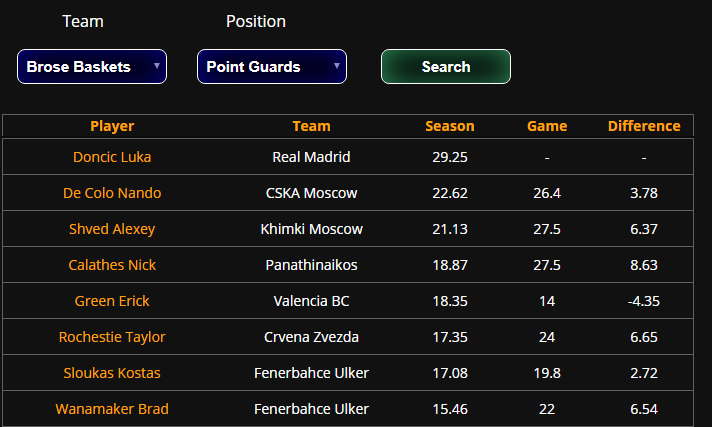Click the arrow on position dropdown
Viewport: 712px width, 427px height.
click(x=337, y=66)
